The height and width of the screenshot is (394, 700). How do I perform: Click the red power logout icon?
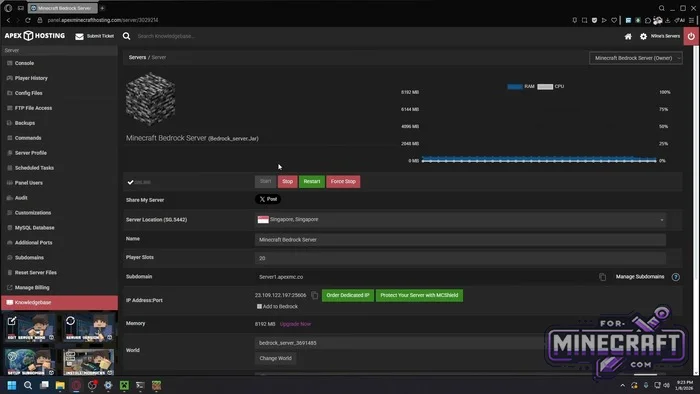[691, 37]
